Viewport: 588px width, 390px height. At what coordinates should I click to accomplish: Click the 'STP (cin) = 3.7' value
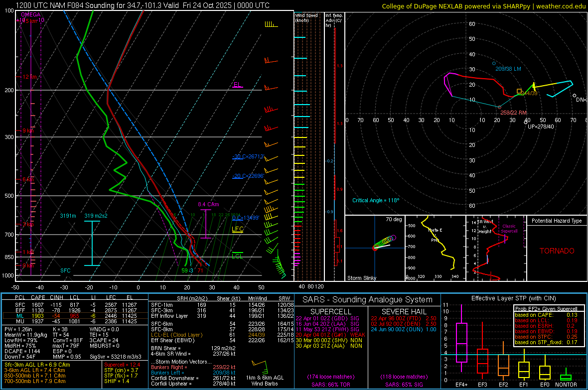(121, 370)
